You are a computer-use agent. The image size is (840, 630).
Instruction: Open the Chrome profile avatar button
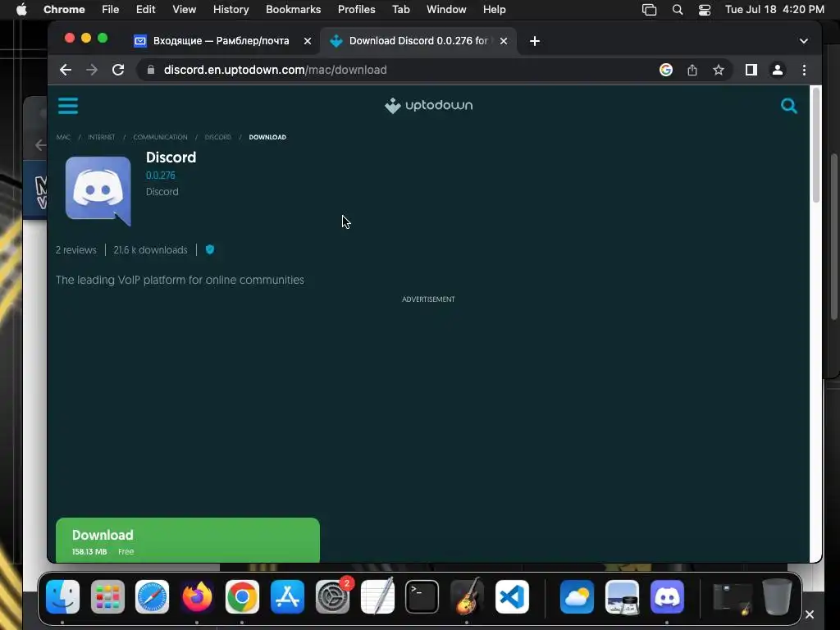click(x=778, y=70)
